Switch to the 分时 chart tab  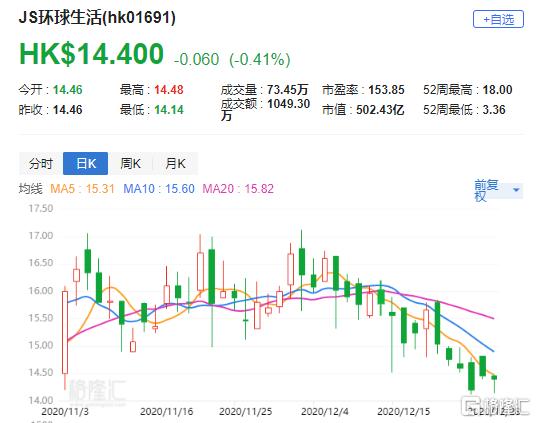41,164
